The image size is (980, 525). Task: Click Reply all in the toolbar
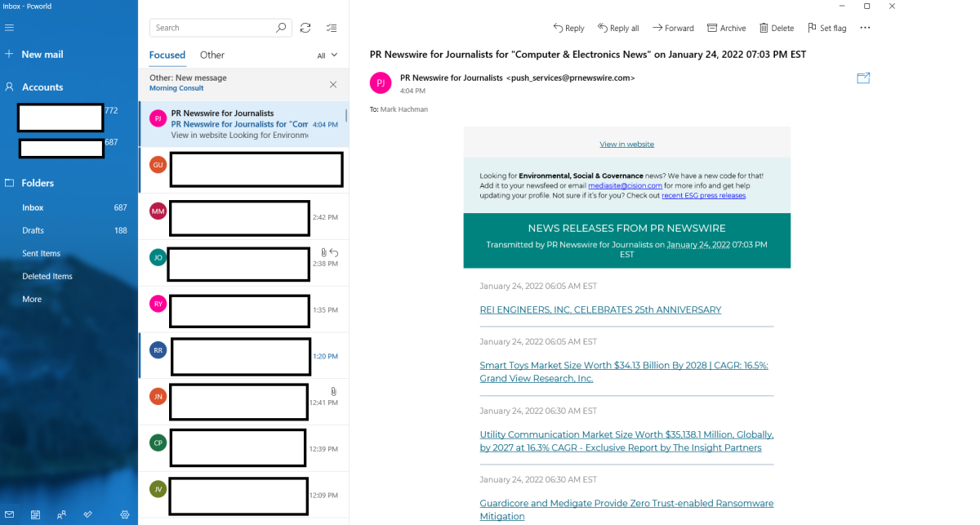(618, 28)
